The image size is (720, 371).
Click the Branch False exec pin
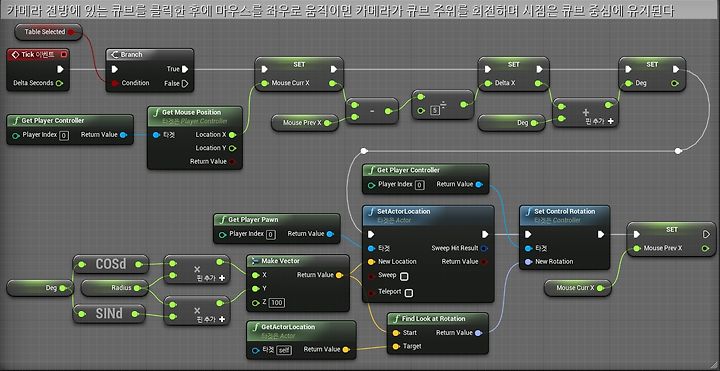[185, 84]
